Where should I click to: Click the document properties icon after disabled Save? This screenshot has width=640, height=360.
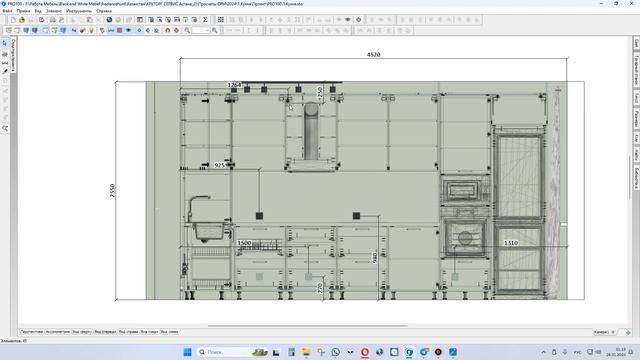[42, 20]
